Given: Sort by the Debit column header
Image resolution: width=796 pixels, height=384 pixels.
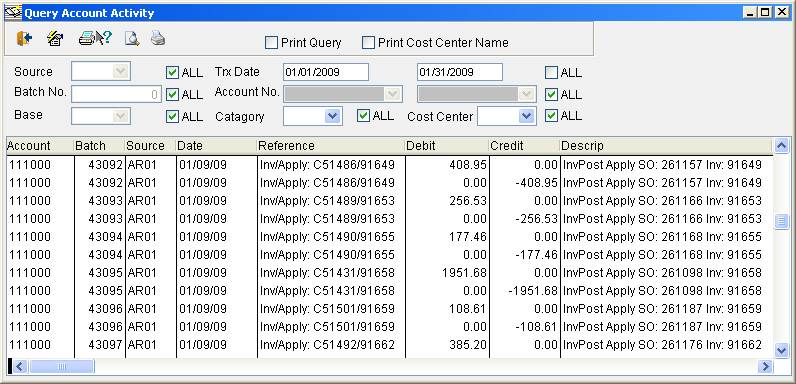Looking at the screenshot, I should tap(447, 146).
